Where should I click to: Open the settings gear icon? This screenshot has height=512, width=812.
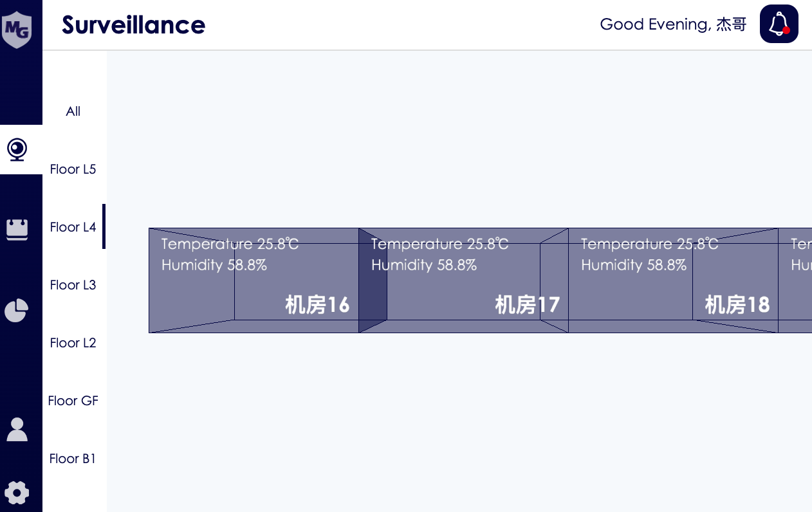coord(17,493)
